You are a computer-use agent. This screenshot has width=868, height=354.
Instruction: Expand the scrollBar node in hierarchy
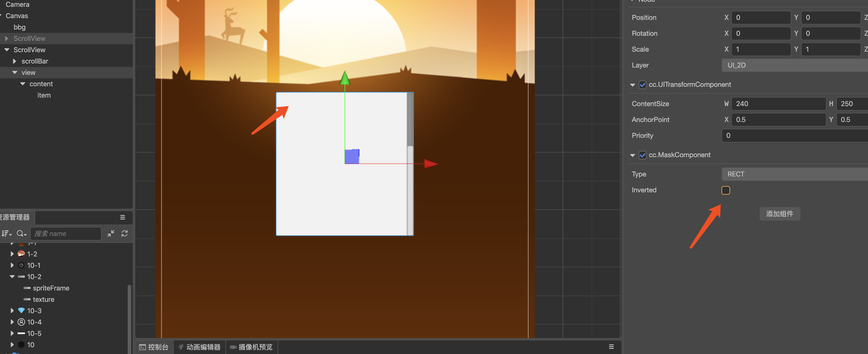coord(14,61)
